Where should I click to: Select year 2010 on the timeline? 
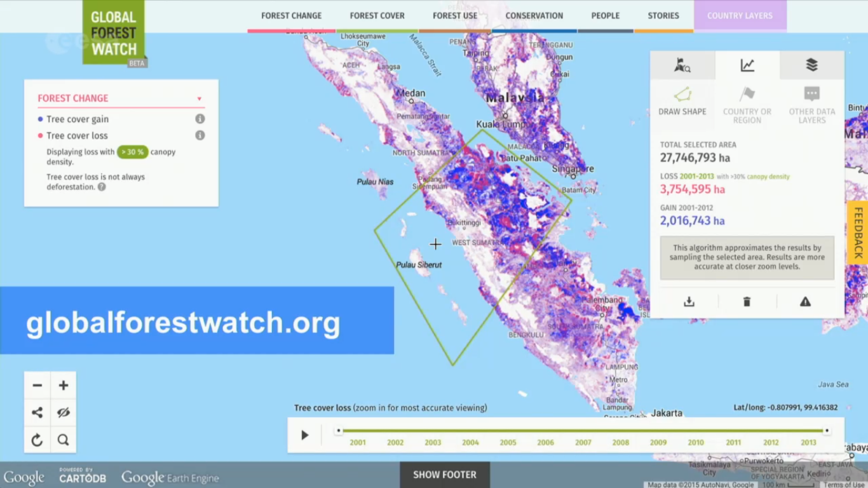coord(696,443)
